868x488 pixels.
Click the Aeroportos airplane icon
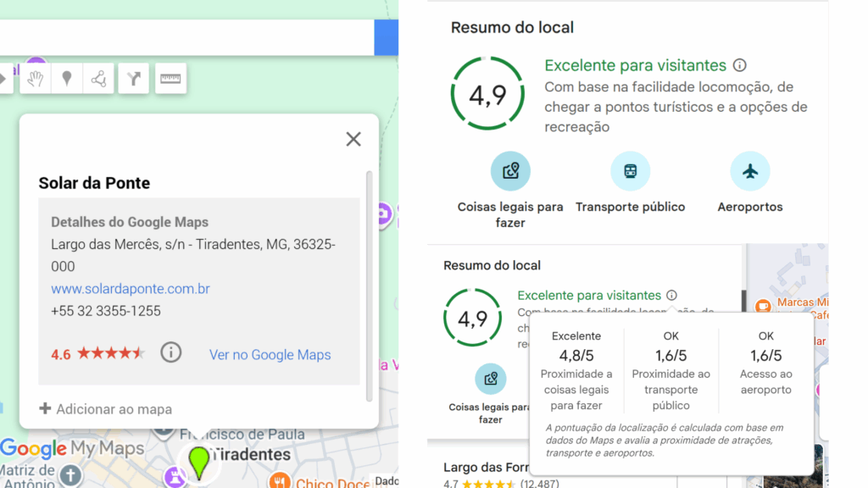click(749, 172)
